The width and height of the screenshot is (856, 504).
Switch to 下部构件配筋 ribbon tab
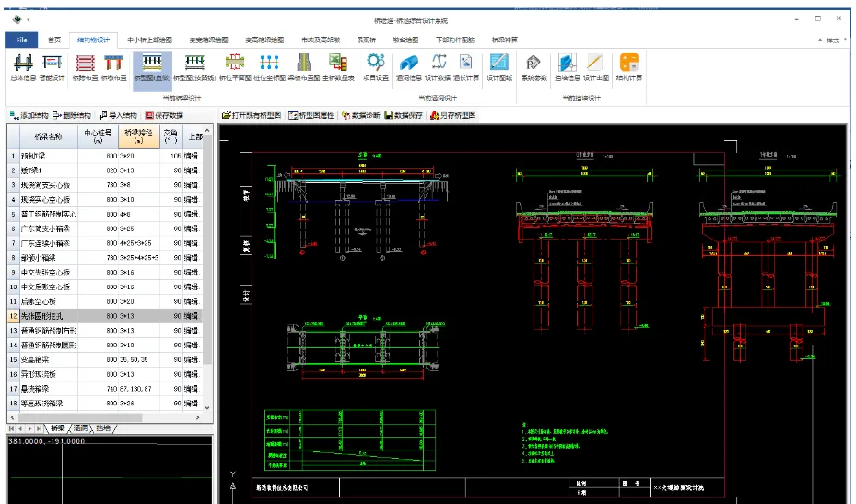[455, 40]
